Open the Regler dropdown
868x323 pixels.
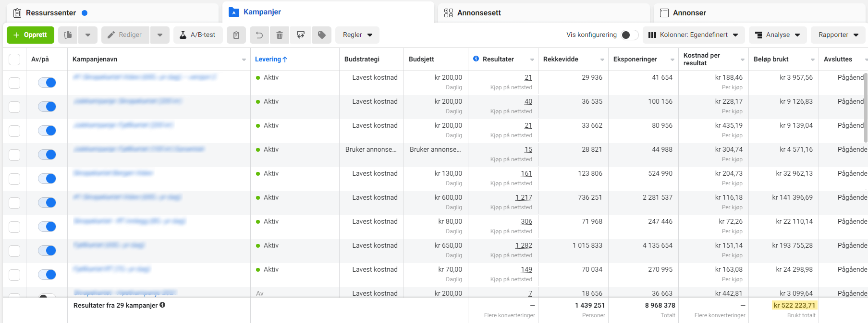(357, 35)
